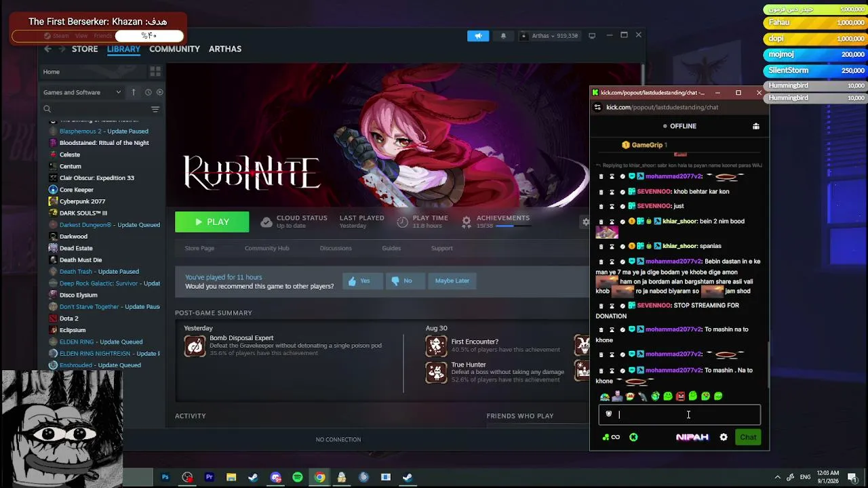
Task: Click Cloud Status cloud icon
Action: click(x=267, y=222)
